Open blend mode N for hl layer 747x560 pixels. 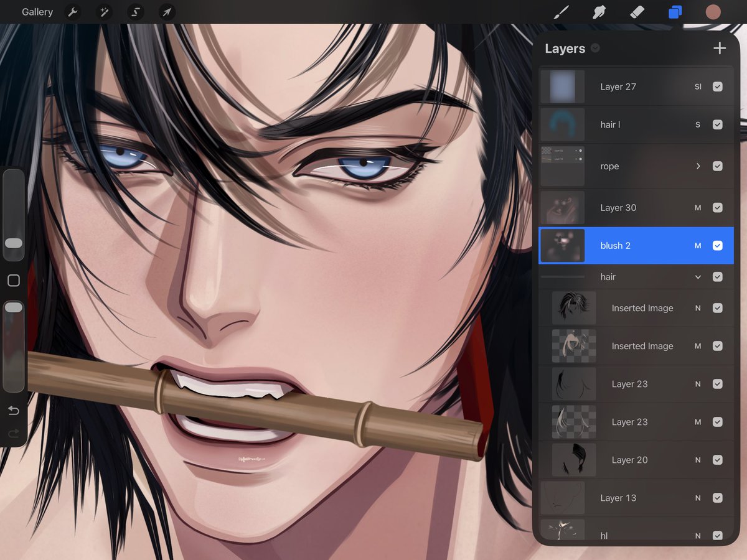[x=698, y=536]
